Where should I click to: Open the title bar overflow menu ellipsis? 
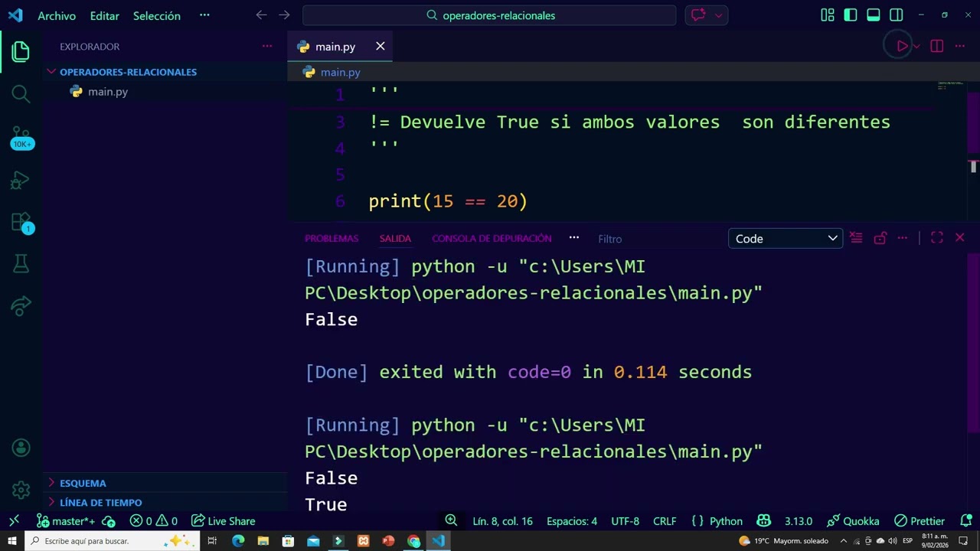[x=204, y=15]
